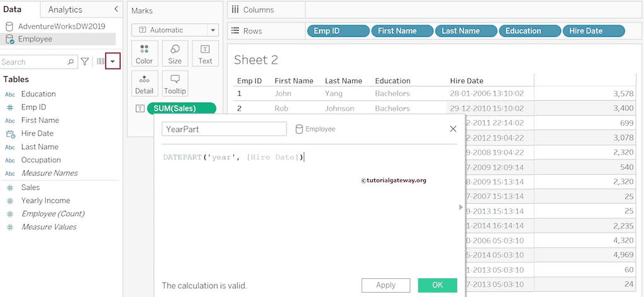Select AdventureWorksDW2019 data source icon

(x=9, y=26)
